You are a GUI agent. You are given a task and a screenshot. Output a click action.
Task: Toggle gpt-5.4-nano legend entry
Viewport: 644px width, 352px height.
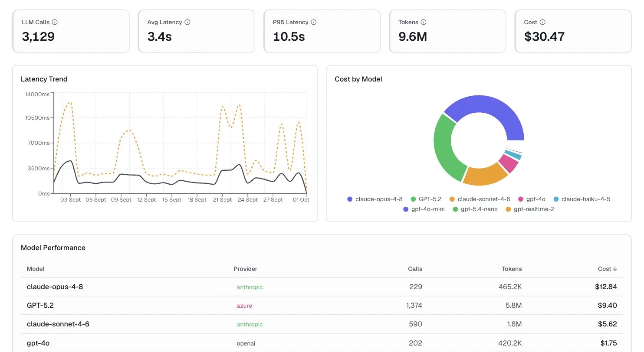tap(475, 209)
